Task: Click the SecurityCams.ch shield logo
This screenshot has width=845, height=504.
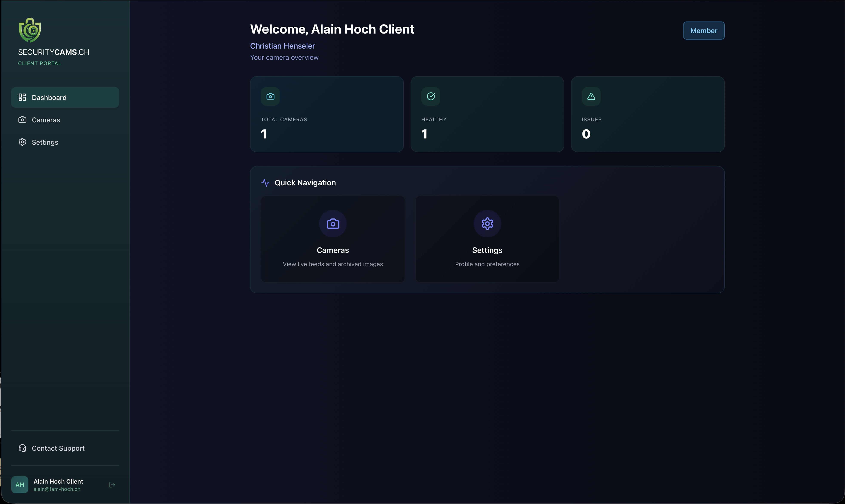Action: (x=29, y=30)
